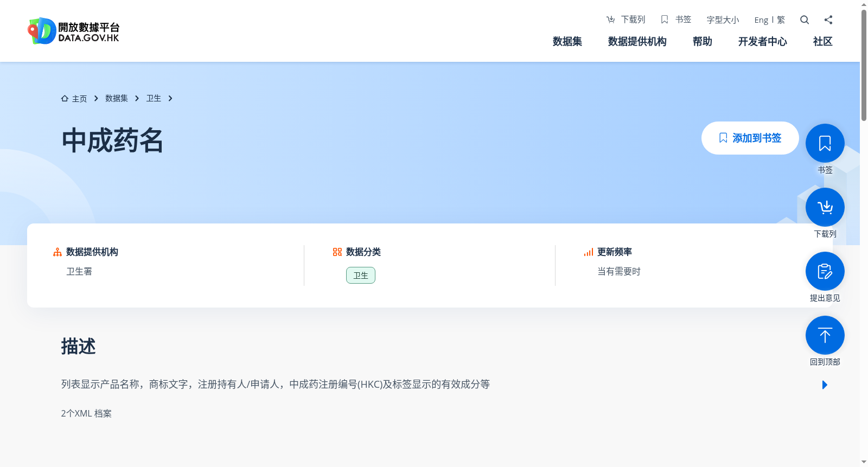Click 卫生署 provider text
The width and height of the screenshot is (868, 467).
tap(79, 271)
